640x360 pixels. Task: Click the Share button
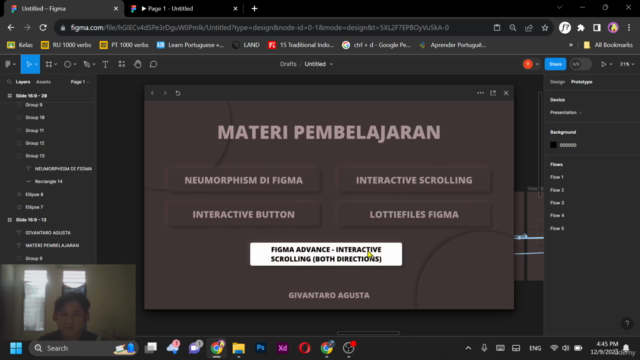(555, 64)
